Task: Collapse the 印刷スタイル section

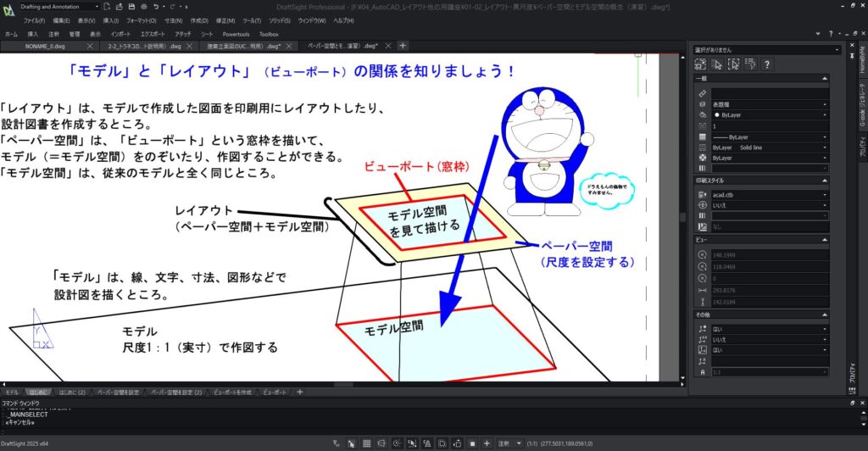Action: pos(825,181)
